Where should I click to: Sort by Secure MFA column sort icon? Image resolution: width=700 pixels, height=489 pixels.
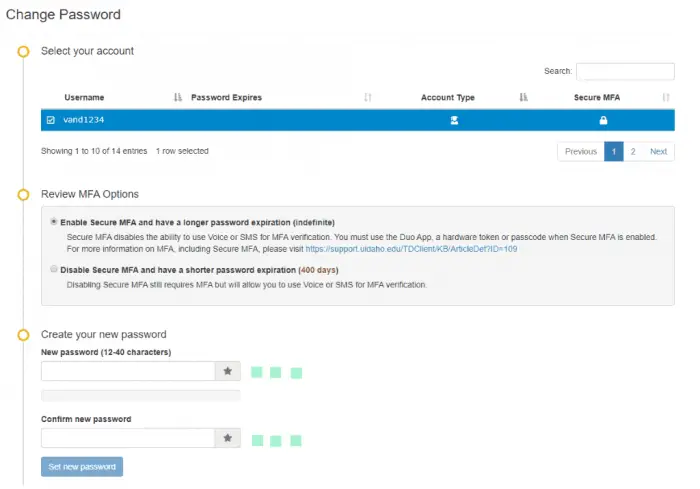(x=666, y=97)
